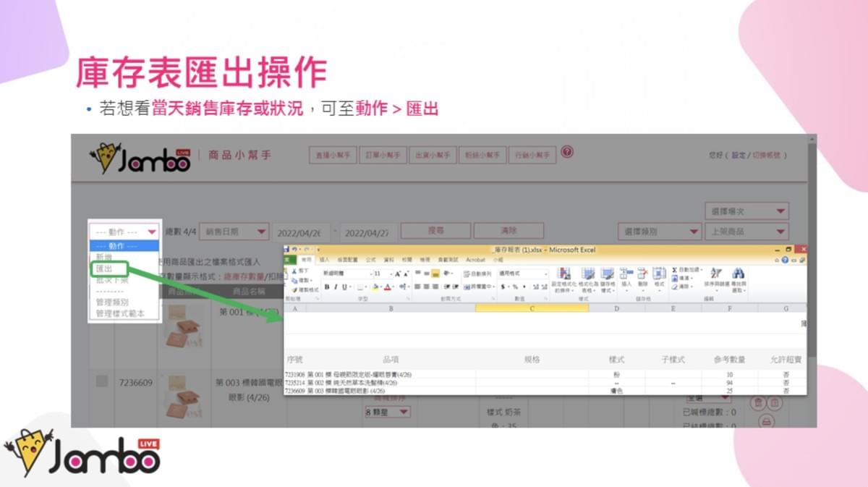Select 管理樣式範本 in the action menu
This screenshot has width=868, height=487.
click(120, 313)
